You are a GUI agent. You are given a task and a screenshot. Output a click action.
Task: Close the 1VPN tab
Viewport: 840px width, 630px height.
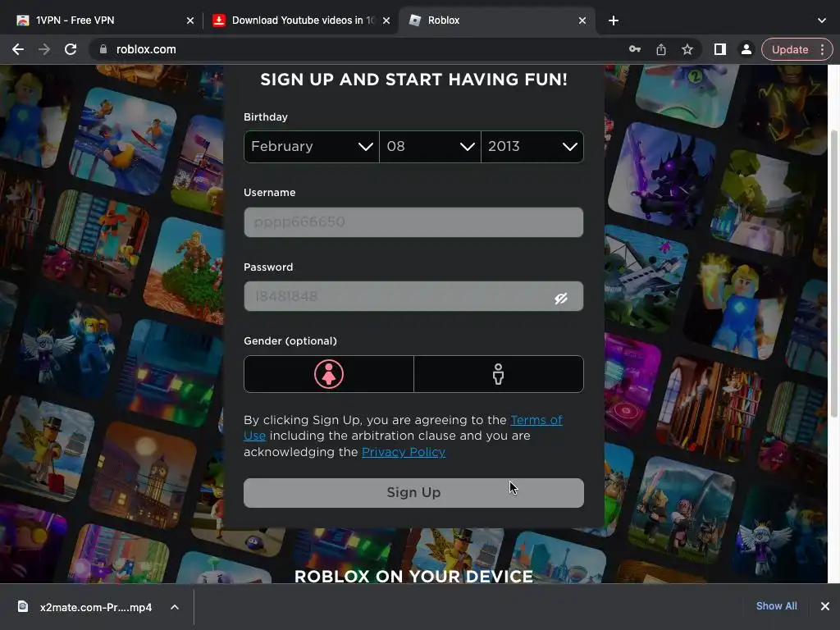coord(190,21)
